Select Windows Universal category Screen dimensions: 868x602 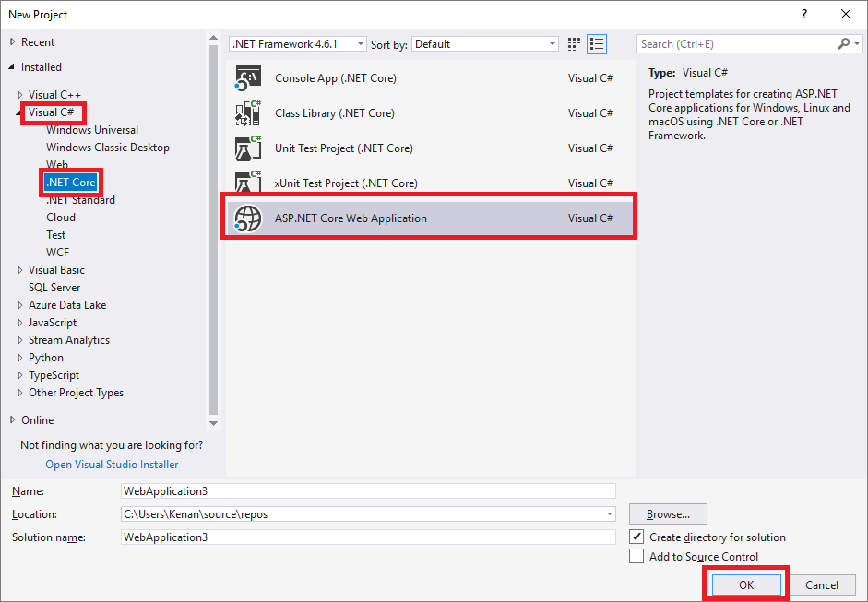pos(92,129)
